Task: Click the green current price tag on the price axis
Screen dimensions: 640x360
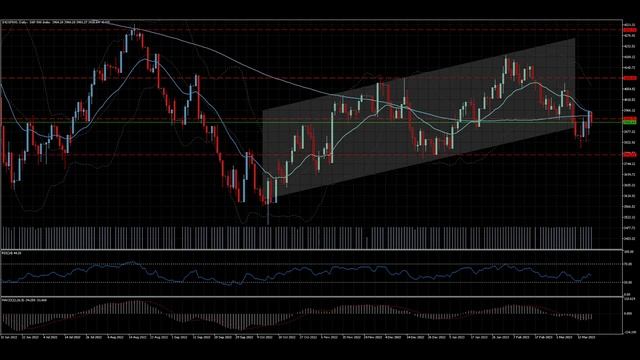Action: click(x=630, y=122)
